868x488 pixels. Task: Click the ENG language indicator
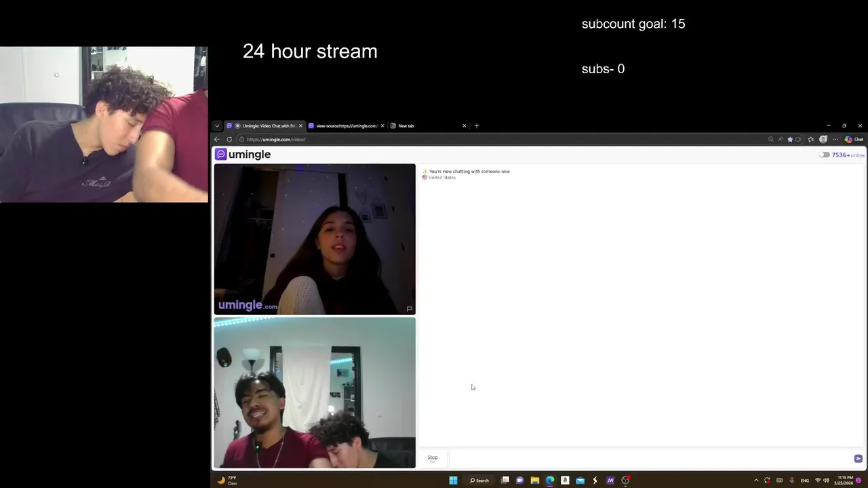tap(805, 481)
